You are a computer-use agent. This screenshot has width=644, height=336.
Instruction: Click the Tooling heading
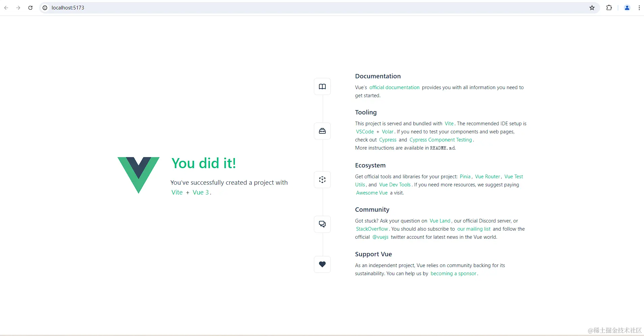pos(366,112)
